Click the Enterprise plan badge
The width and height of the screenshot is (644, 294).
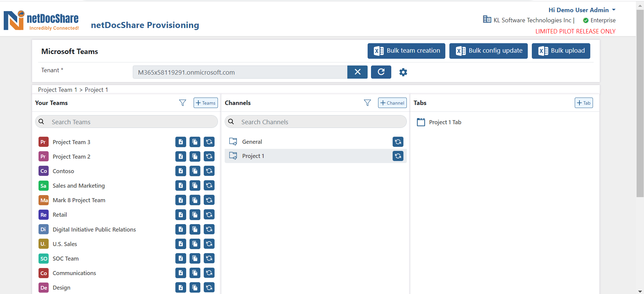tap(599, 20)
